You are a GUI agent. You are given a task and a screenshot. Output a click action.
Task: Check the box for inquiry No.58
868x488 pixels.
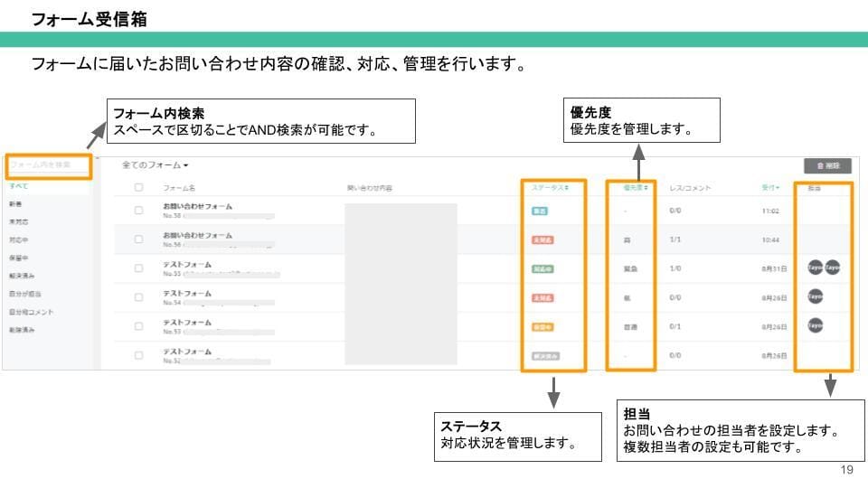[138, 211]
